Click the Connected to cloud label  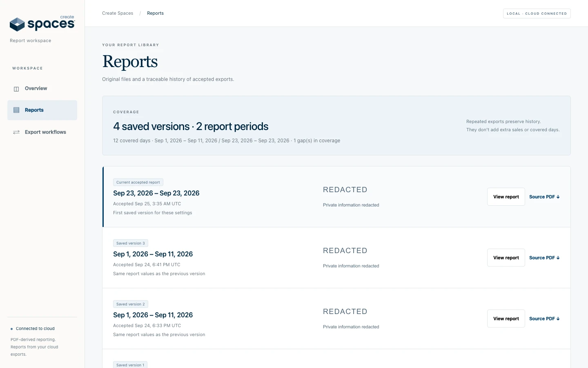tap(35, 329)
